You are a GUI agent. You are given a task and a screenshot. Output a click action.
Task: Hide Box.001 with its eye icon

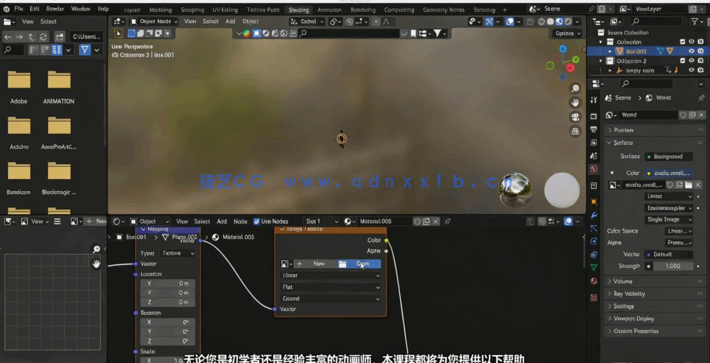(x=691, y=52)
